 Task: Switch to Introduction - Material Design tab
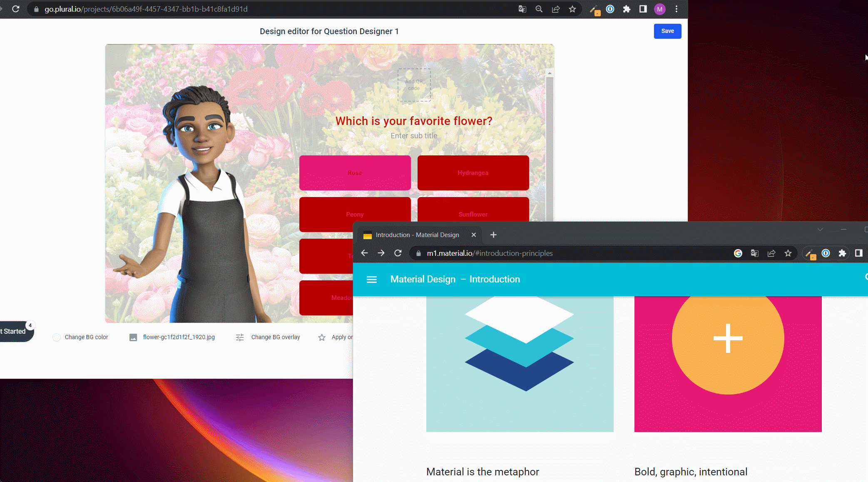coord(417,235)
